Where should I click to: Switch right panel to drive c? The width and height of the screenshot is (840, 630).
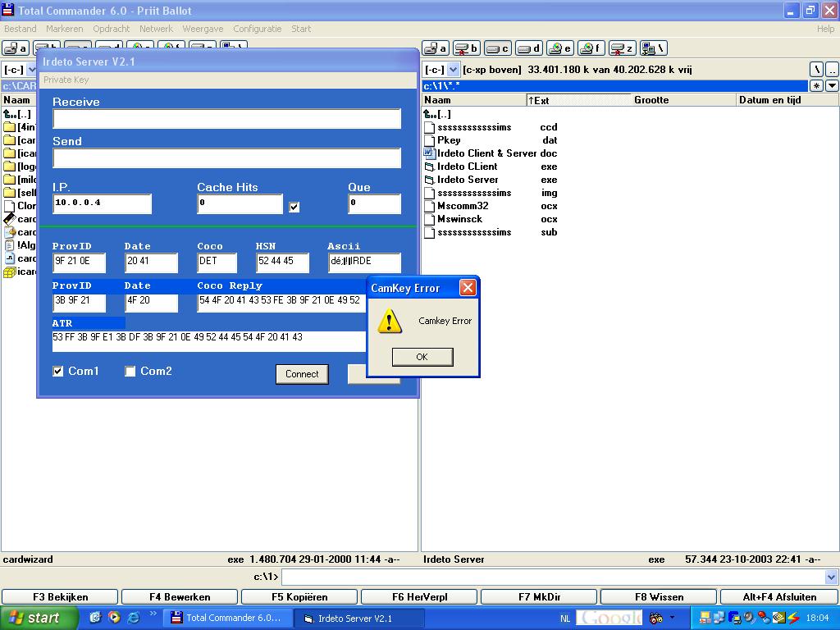click(x=497, y=48)
